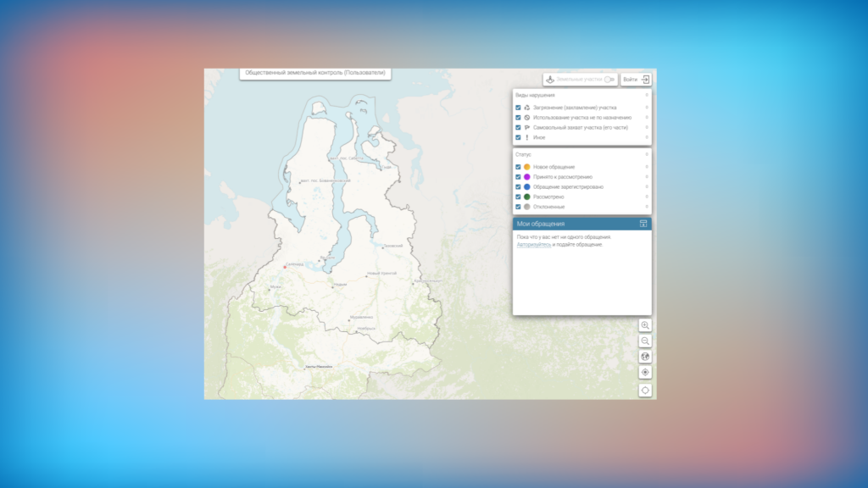The width and height of the screenshot is (868, 488).
Task: Click the globe full-extent map icon
Action: 645,357
